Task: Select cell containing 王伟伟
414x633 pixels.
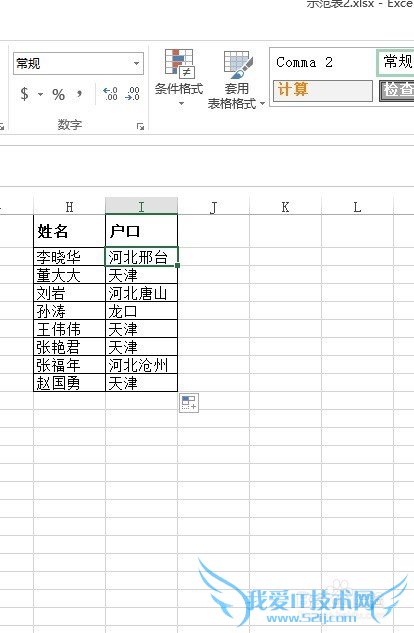Action: click(69, 329)
